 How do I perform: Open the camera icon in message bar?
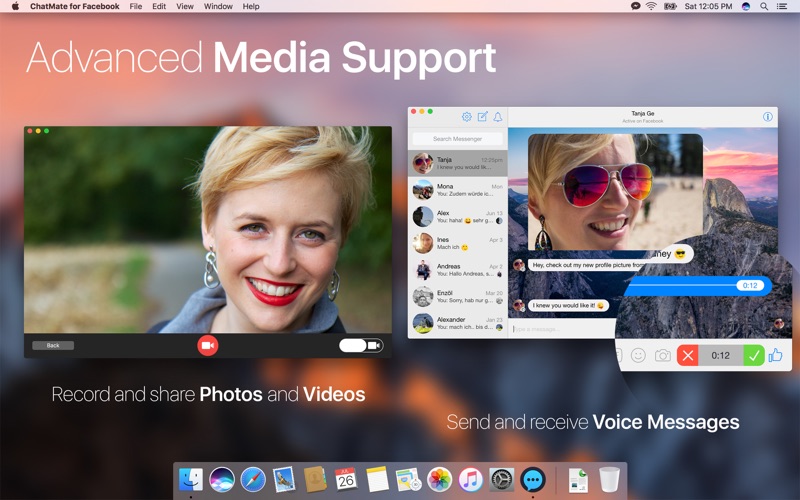(x=662, y=355)
